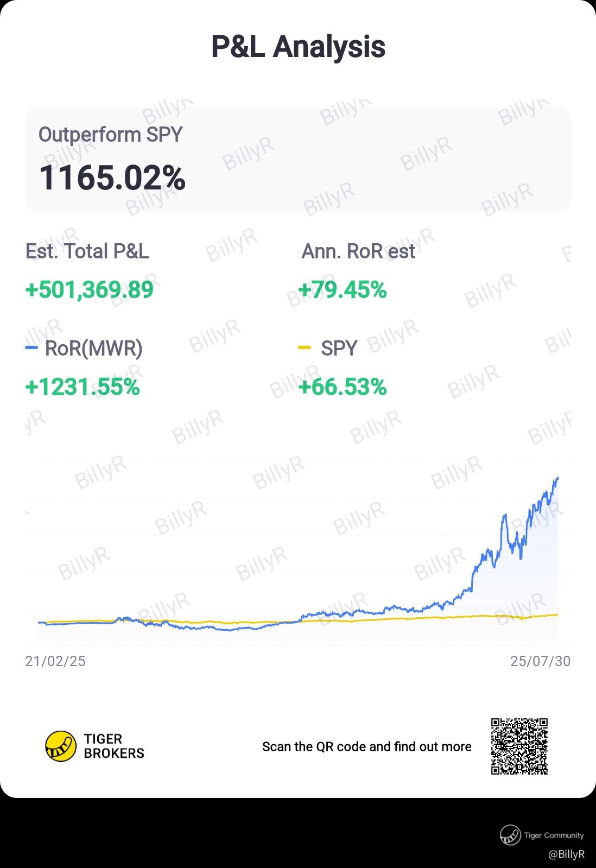Click the 1165.02% outperform value
Image resolution: width=596 pixels, height=868 pixels.
[112, 178]
